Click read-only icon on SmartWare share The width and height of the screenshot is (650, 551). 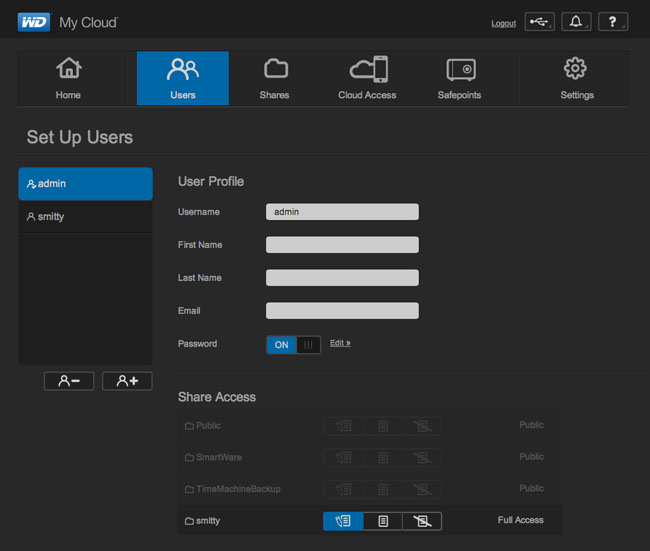(383, 457)
